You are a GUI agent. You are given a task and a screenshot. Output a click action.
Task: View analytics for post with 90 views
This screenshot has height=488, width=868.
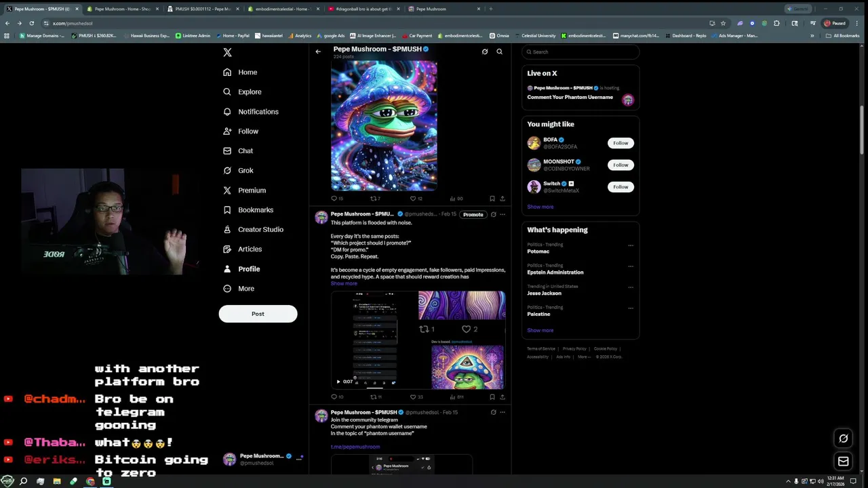pos(456,199)
